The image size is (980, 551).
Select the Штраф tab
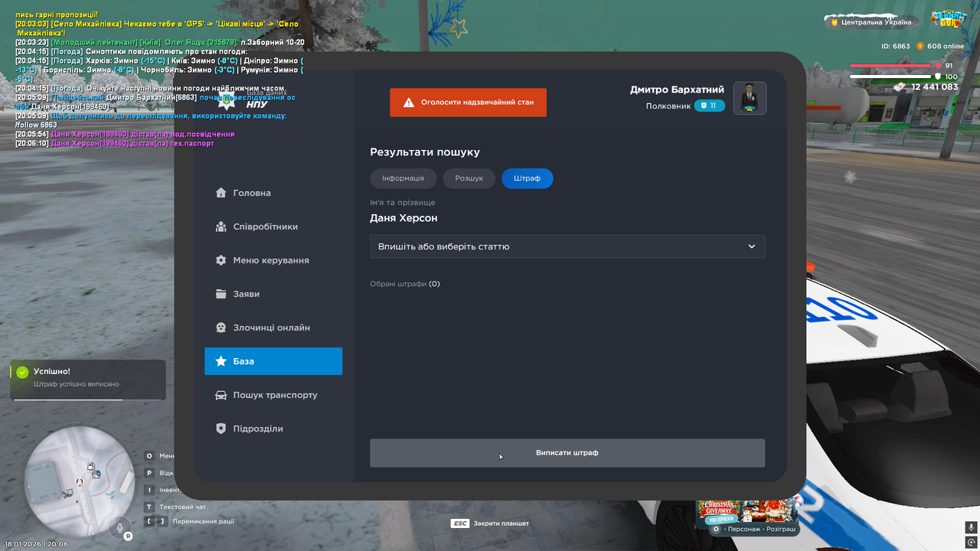pos(528,178)
